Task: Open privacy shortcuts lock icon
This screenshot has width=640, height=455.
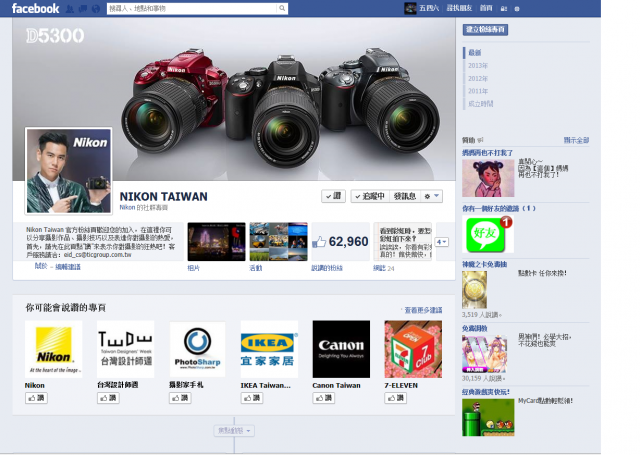Action: pyautogui.click(x=504, y=9)
